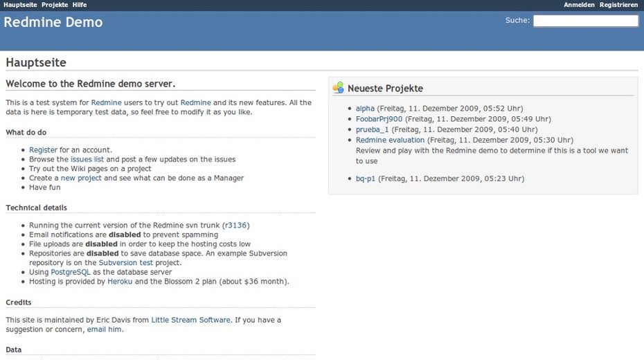Open Hauptseite in top menu
This screenshot has width=644, height=362.
20,5
